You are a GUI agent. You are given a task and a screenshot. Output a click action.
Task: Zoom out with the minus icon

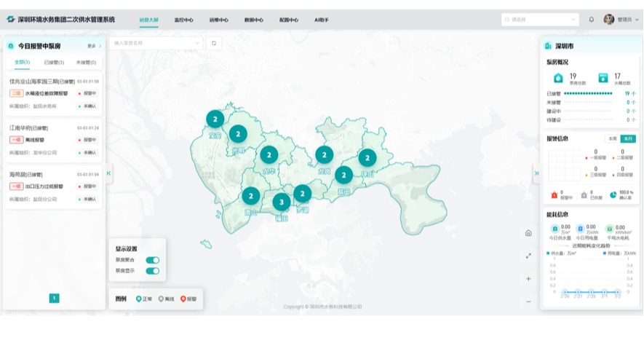pyautogui.click(x=528, y=301)
